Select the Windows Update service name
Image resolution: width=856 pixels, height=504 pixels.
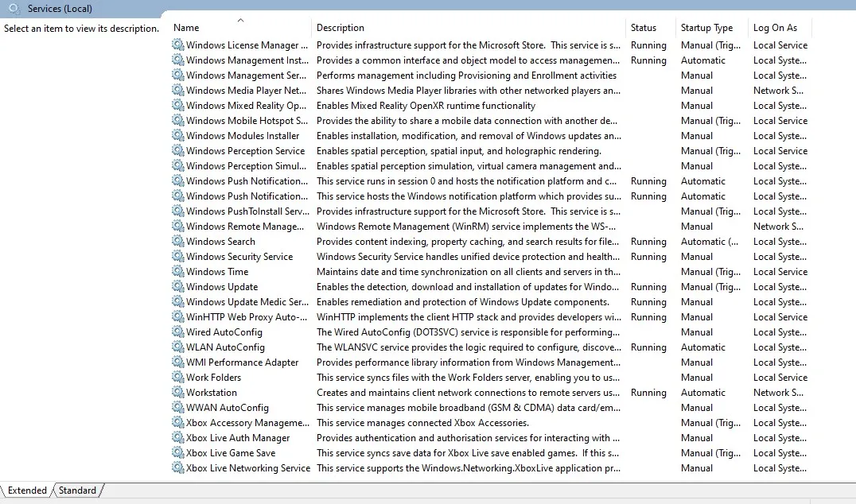[222, 286]
